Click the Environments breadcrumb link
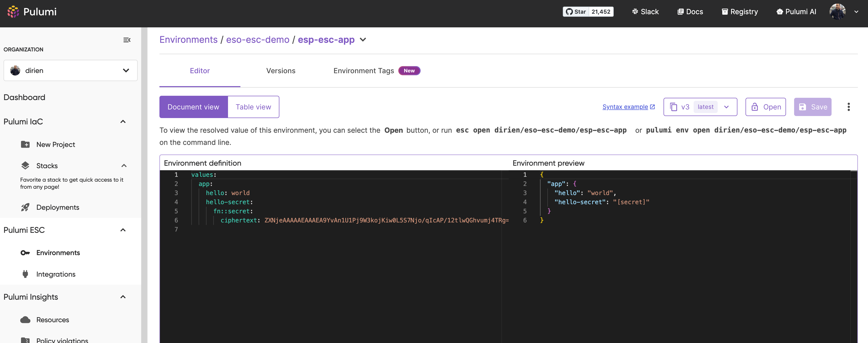 pyautogui.click(x=188, y=40)
